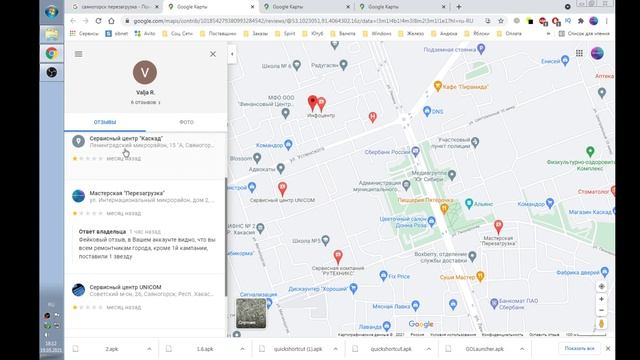Switch to the ОТЗЫВЫ tab

click(105, 122)
